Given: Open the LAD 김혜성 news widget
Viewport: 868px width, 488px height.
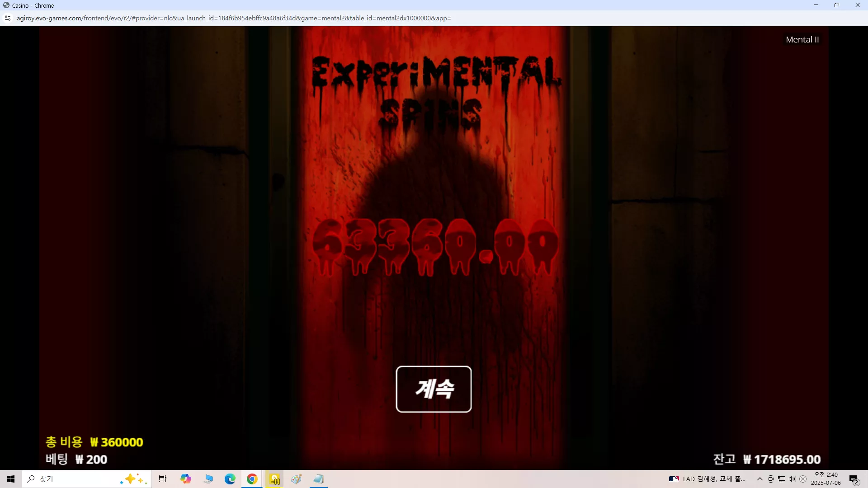Looking at the screenshot, I should click(x=708, y=479).
